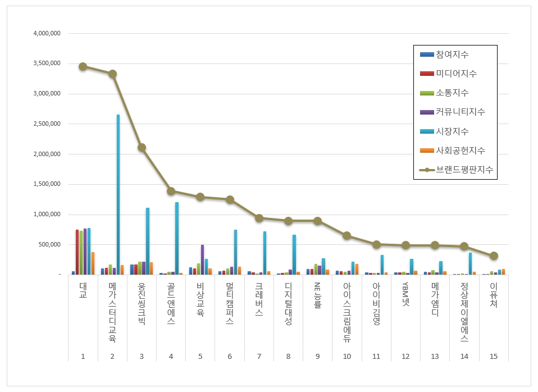Click the 브랜드평판지수 line marker in legend

click(427, 170)
